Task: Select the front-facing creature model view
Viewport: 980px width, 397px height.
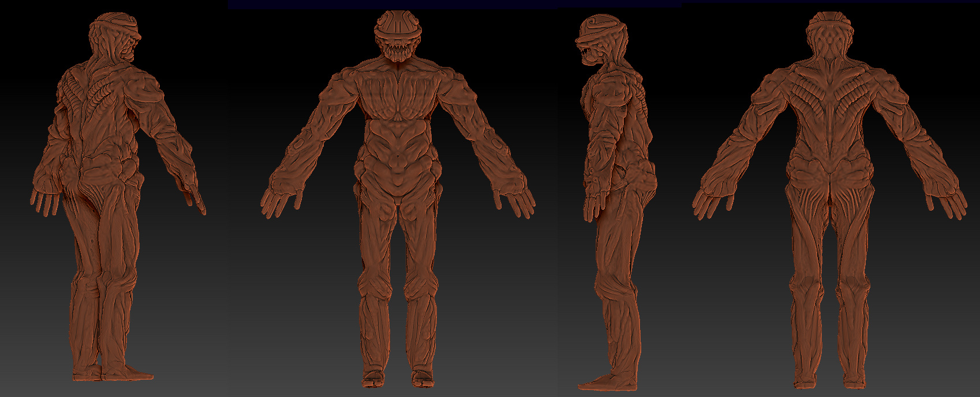Action: [398, 199]
